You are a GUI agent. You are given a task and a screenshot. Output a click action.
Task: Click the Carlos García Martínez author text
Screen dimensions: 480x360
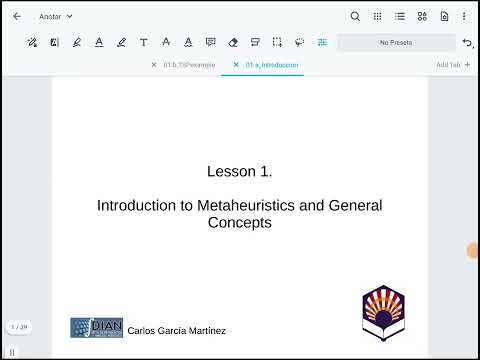[x=177, y=331]
